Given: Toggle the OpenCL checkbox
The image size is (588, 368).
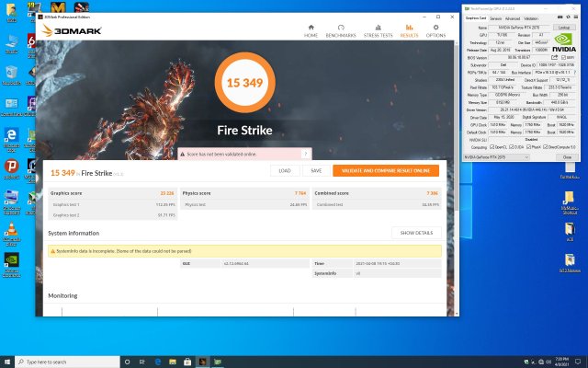Looking at the screenshot, I should pos(493,146).
